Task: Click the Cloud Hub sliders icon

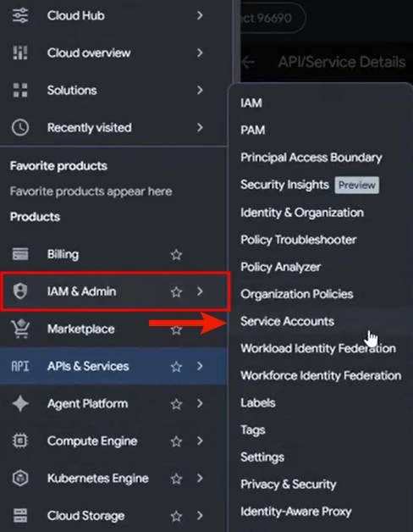Action: 20,15
